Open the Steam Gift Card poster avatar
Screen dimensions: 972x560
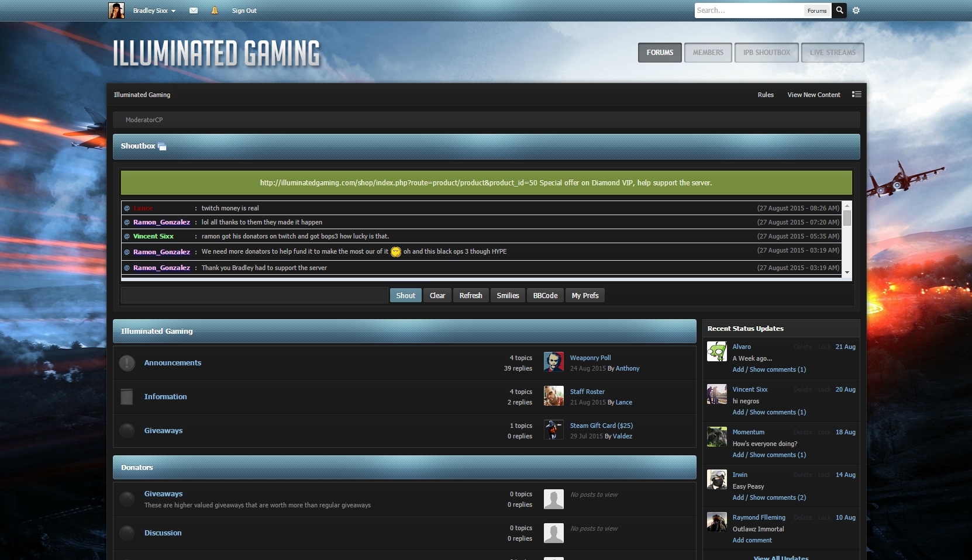(x=554, y=430)
